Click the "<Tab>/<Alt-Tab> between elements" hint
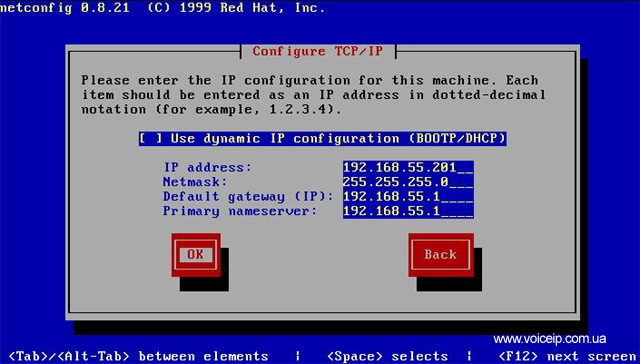 [x=138, y=356]
